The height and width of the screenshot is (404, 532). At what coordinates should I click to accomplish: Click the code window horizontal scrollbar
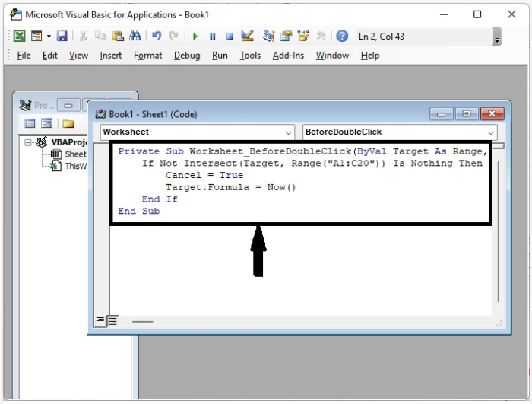tap(143, 321)
